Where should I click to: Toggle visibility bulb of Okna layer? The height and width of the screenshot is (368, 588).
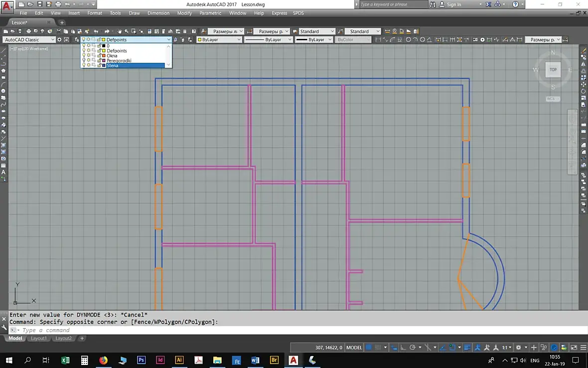pyautogui.click(x=84, y=55)
